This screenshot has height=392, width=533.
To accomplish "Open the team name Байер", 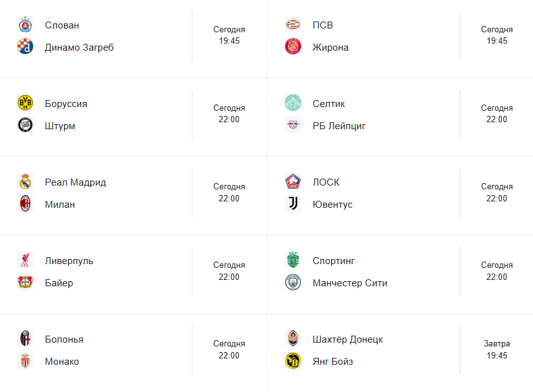I will [x=59, y=283].
